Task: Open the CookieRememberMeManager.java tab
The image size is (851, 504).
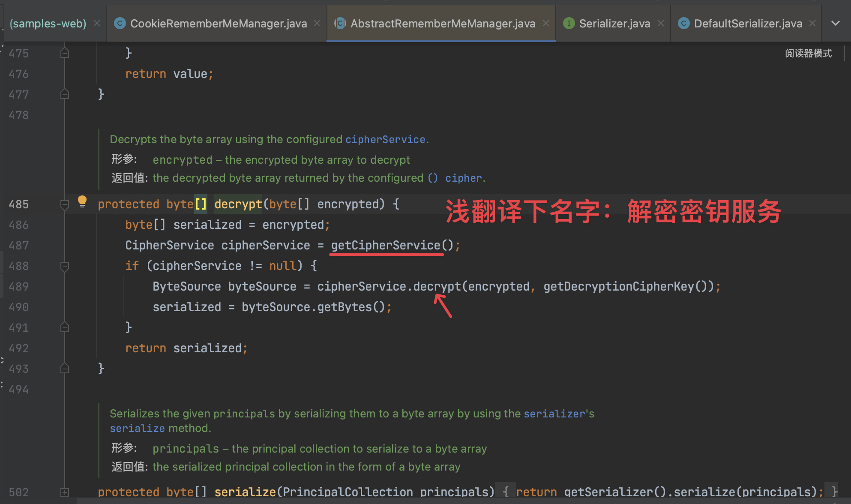Action: pyautogui.click(x=219, y=24)
